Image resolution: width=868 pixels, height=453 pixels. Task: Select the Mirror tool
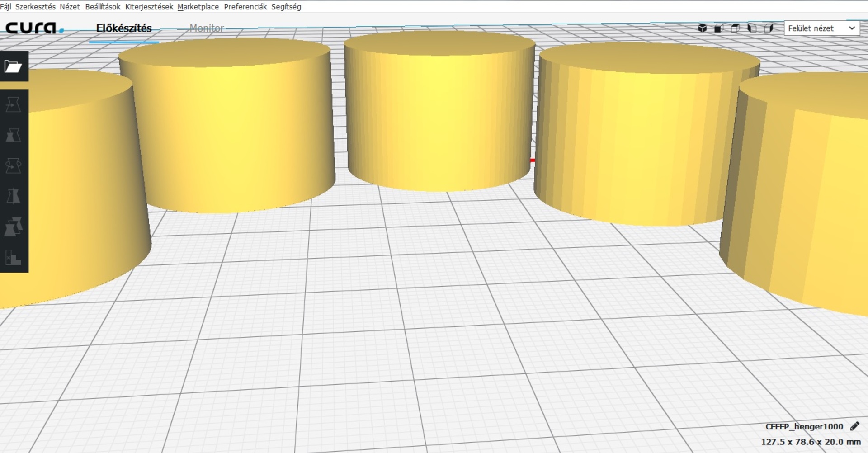tap(13, 196)
